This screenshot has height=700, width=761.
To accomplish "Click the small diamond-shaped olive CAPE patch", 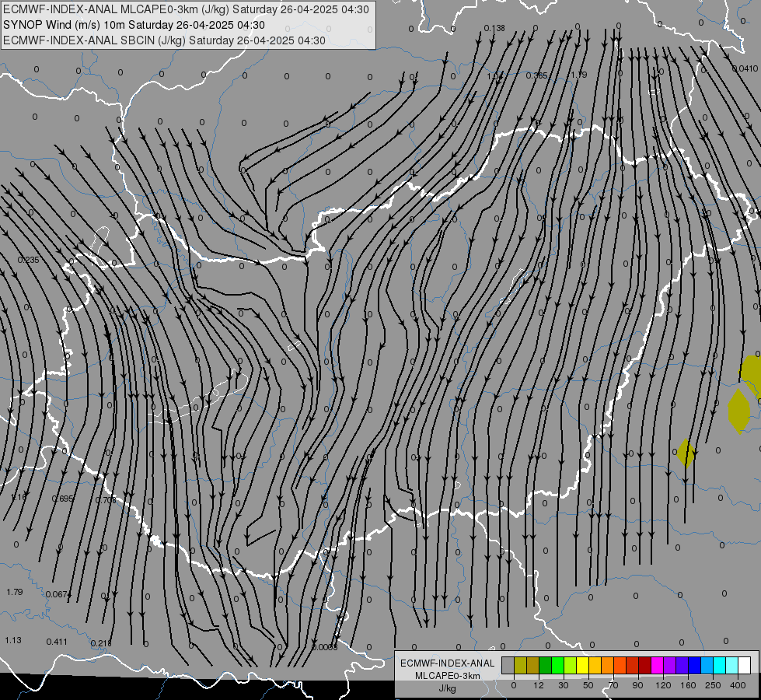I will coord(686,452).
